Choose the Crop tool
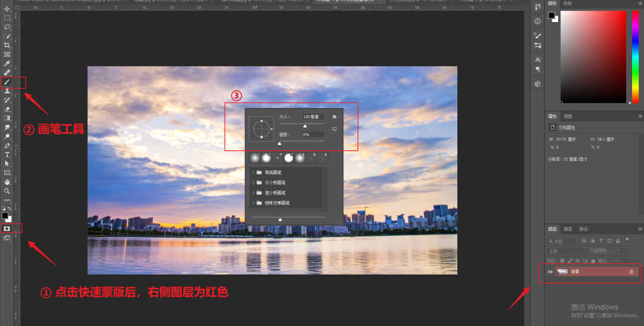 [x=7, y=45]
